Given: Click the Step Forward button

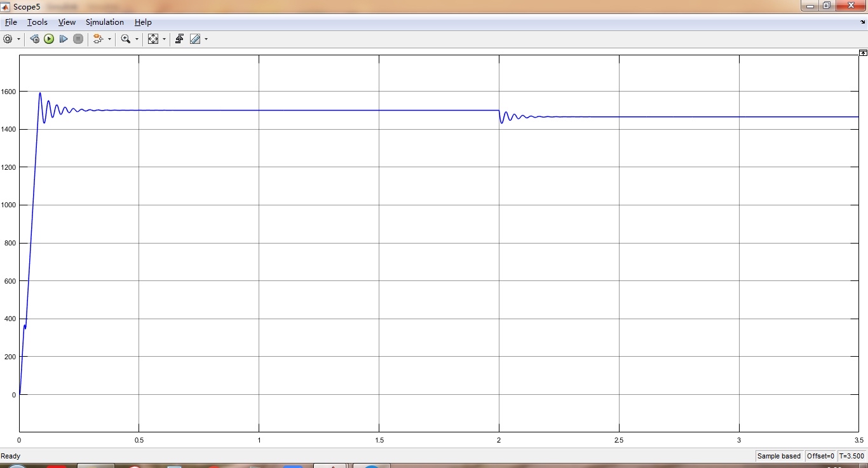Looking at the screenshot, I should click(x=64, y=39).
